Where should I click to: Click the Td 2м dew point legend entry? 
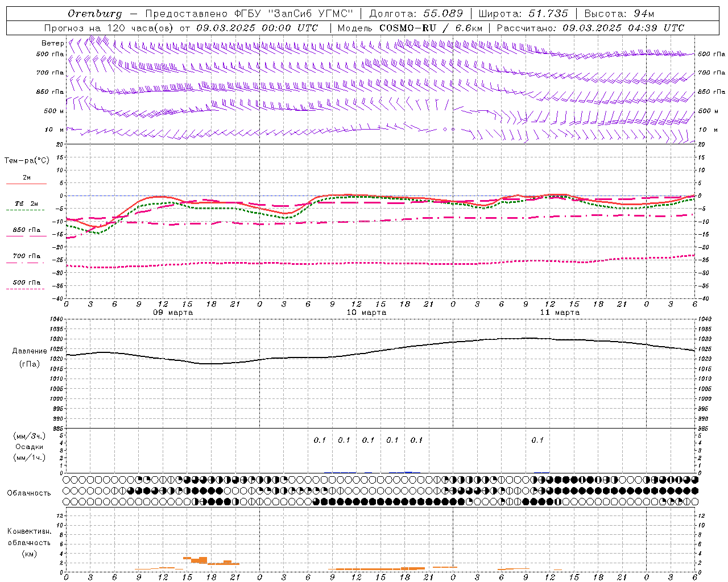(26, 203)
